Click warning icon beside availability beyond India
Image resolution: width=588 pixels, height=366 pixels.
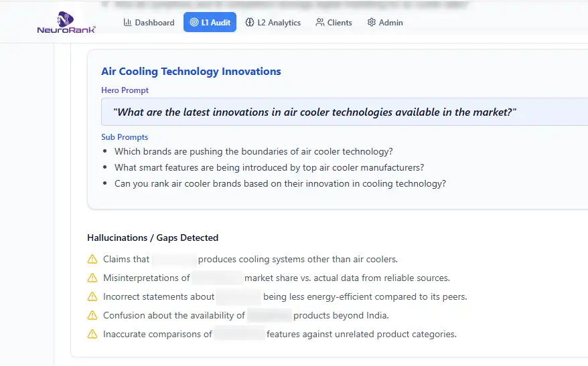click(x=92, y=315)
